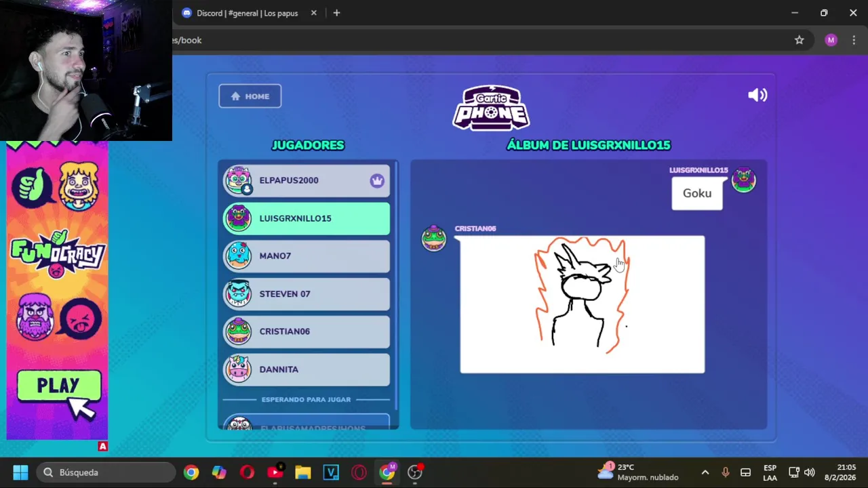Open the blue V app on the taskbar
The image size is (868, 488).
(x=331, y=472)
